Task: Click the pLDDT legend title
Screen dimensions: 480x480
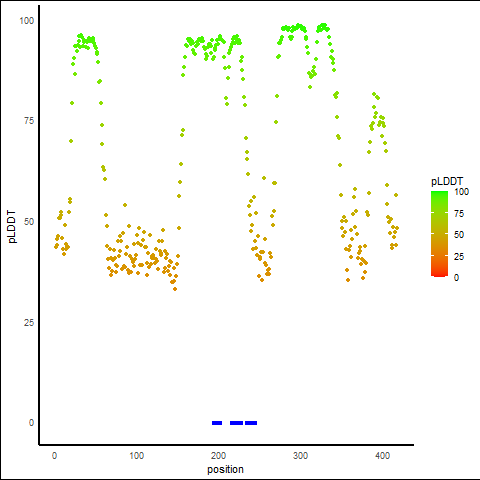Action: 447,181
